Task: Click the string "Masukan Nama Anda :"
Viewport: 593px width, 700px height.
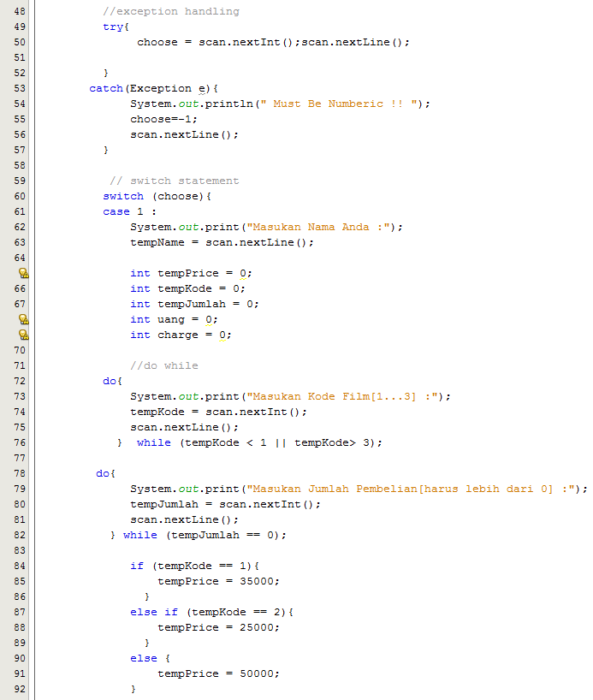Action: click(318, 228)
